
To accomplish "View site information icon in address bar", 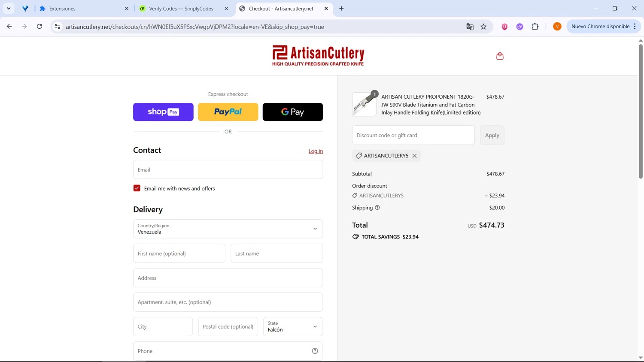I will tap(57, 27).
